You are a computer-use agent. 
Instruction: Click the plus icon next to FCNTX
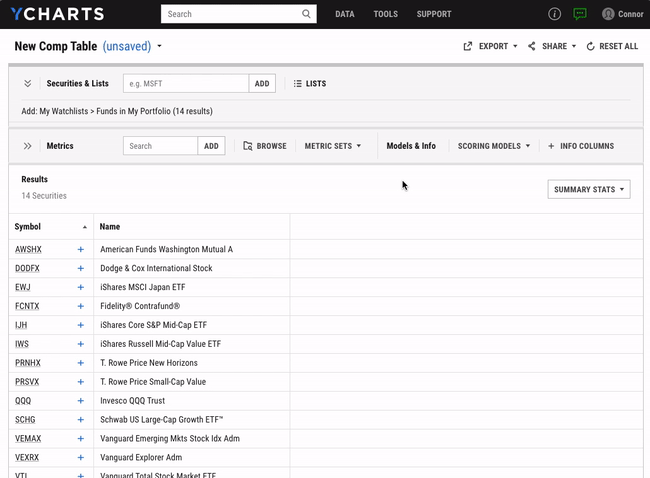point(80,306)
